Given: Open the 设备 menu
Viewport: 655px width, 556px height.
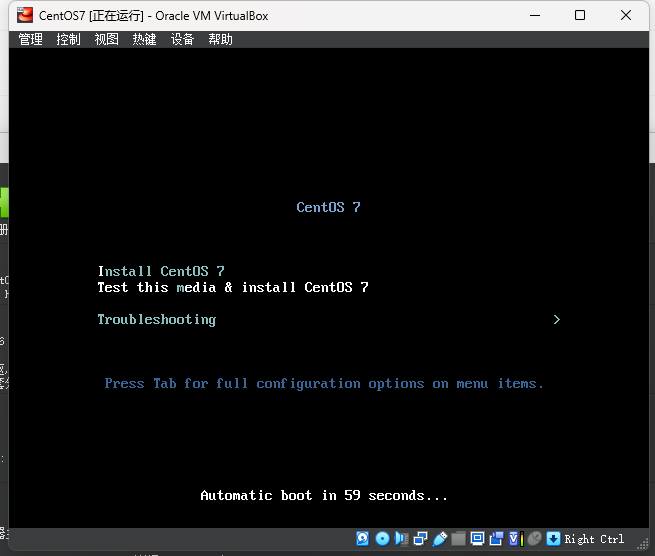Looking at the screenshot, I should point(183,39).
